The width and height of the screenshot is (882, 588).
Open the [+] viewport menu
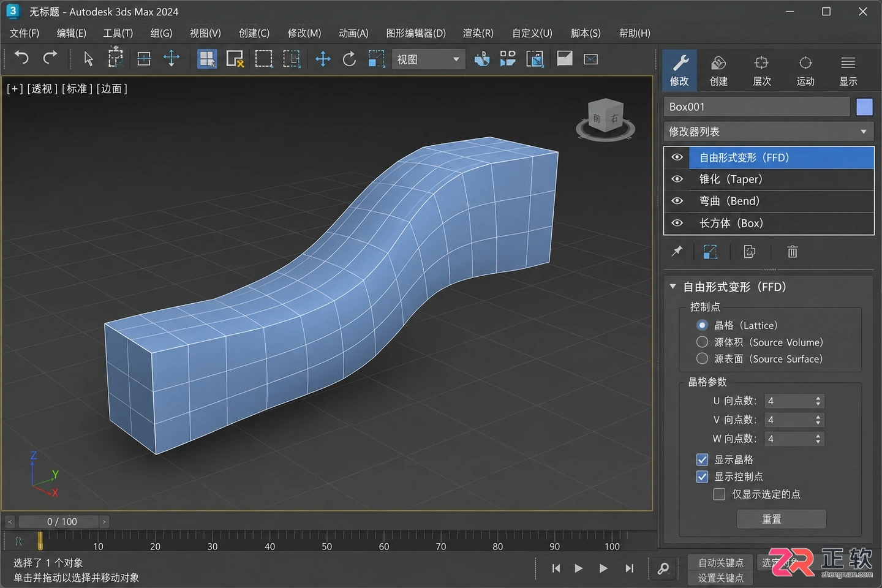click(15, 89)
